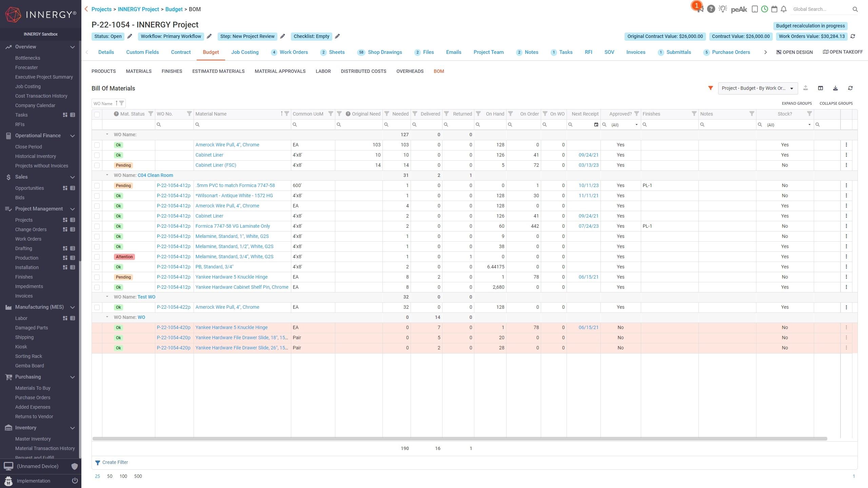Open the Project - Budget view dropdown
The width and height of the screenshot is (868, 488).
pos(757,88)
